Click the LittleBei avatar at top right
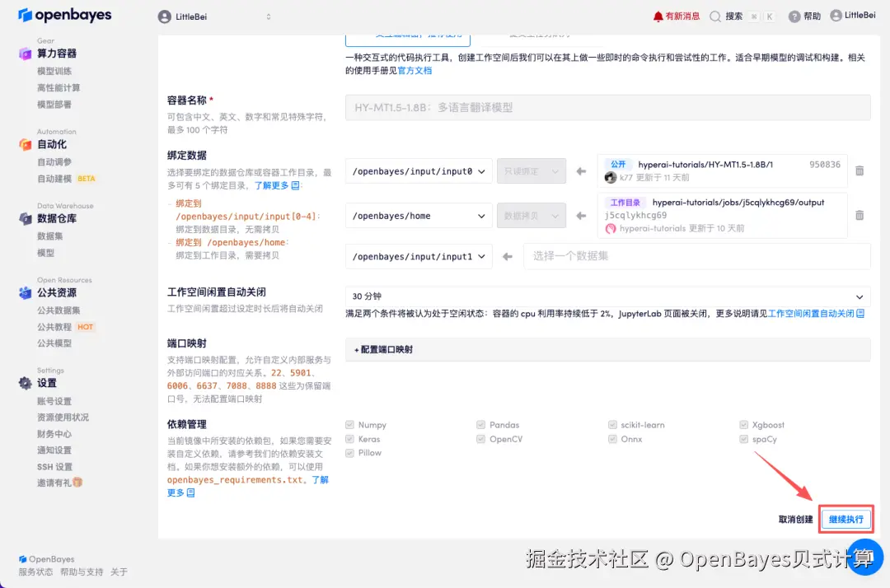Viewport: 890px width, 588px height. [x=836, y=16]
